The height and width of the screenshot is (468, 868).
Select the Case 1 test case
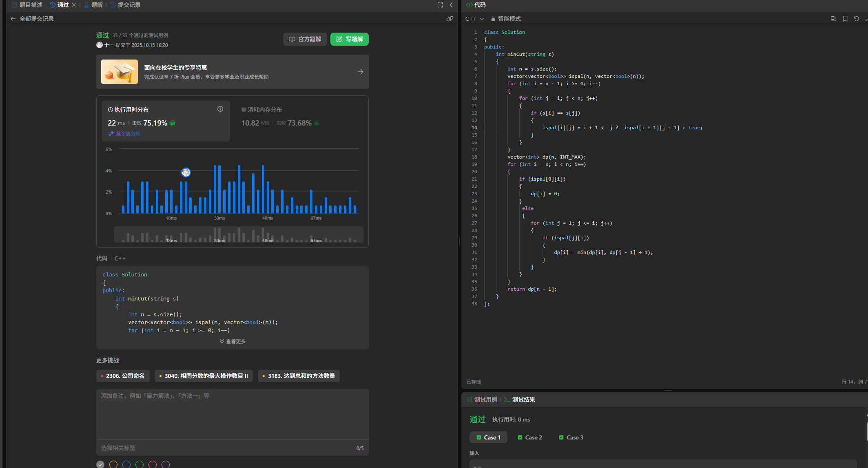(x=488, y=437)
